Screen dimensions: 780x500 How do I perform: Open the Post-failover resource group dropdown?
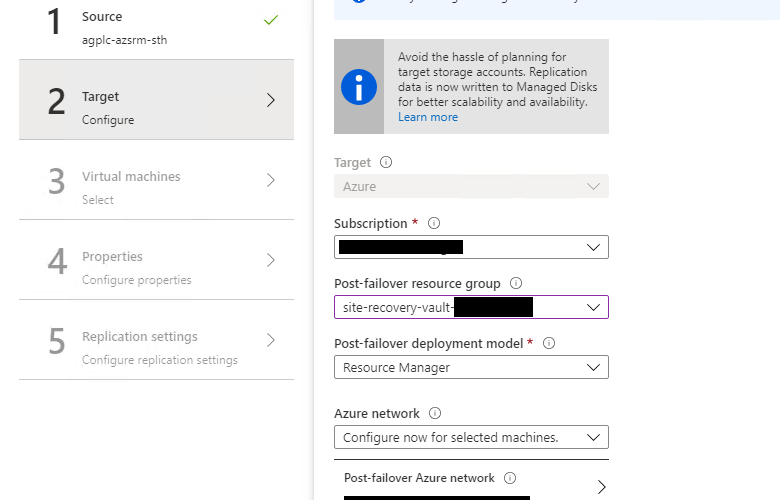pos(471,307)
